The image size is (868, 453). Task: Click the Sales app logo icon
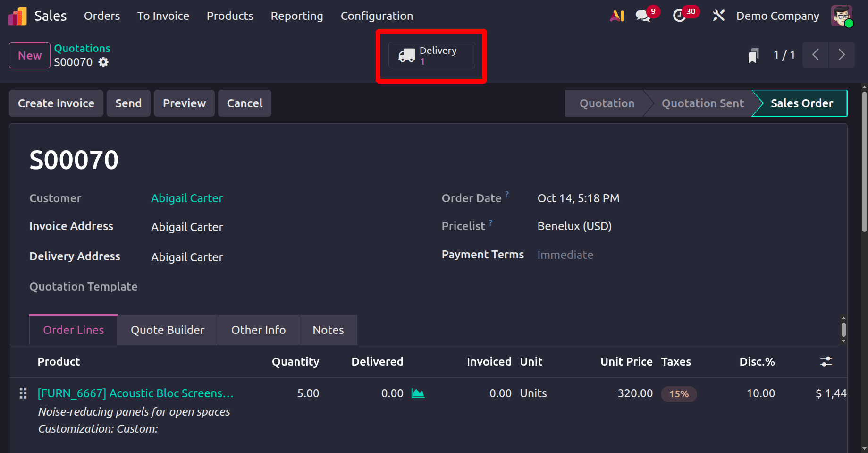pos(17,16)
